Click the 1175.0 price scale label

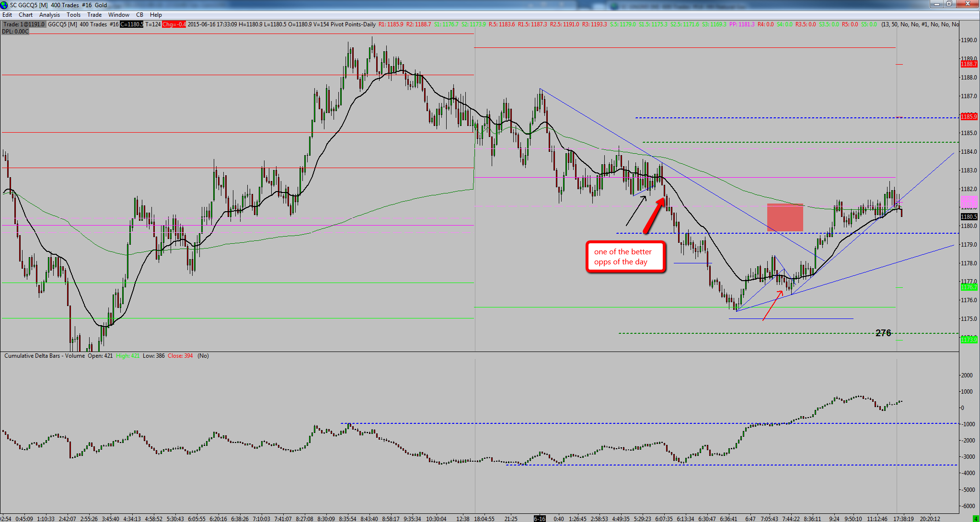point(968,319)
